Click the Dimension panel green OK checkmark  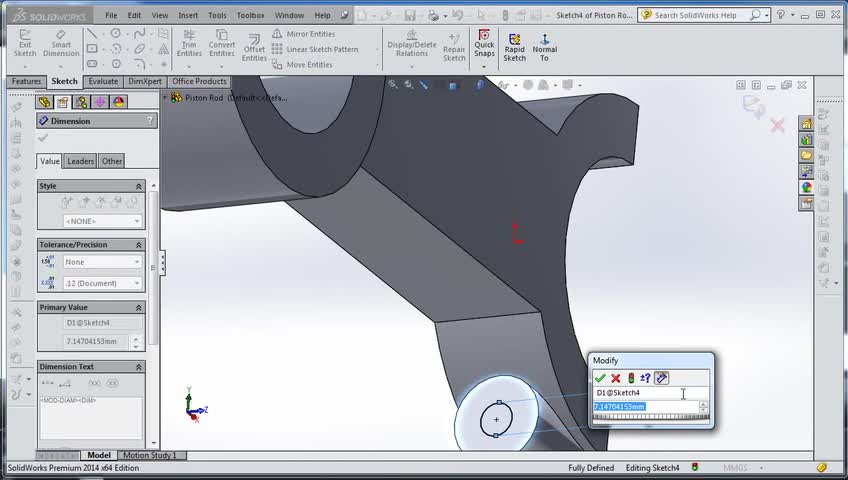coord(43,138)
